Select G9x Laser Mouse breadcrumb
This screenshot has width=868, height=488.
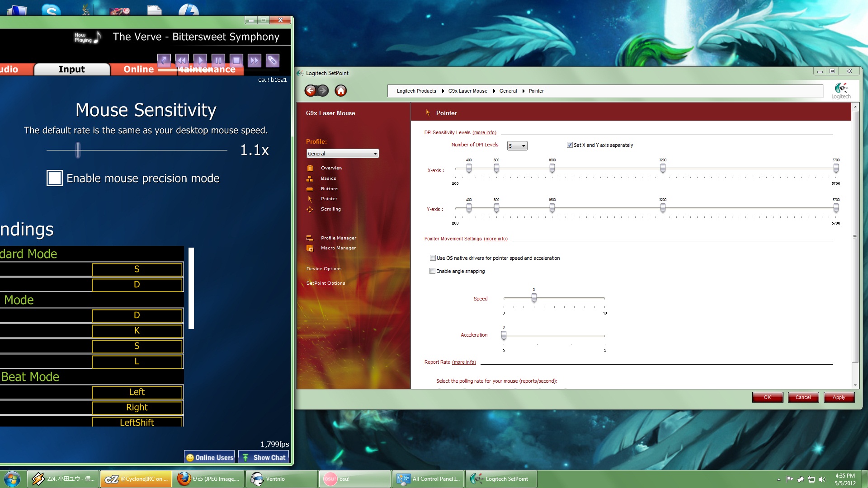pos(468,91)
